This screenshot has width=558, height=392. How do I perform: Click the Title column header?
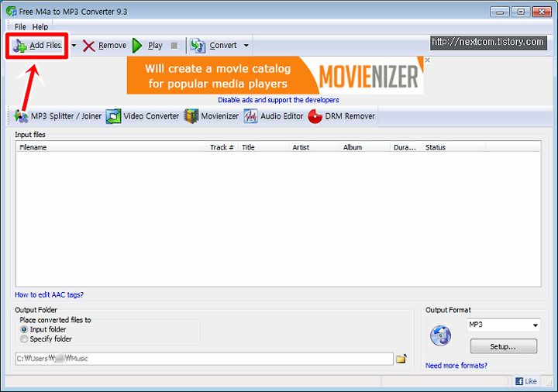(263, 147)
